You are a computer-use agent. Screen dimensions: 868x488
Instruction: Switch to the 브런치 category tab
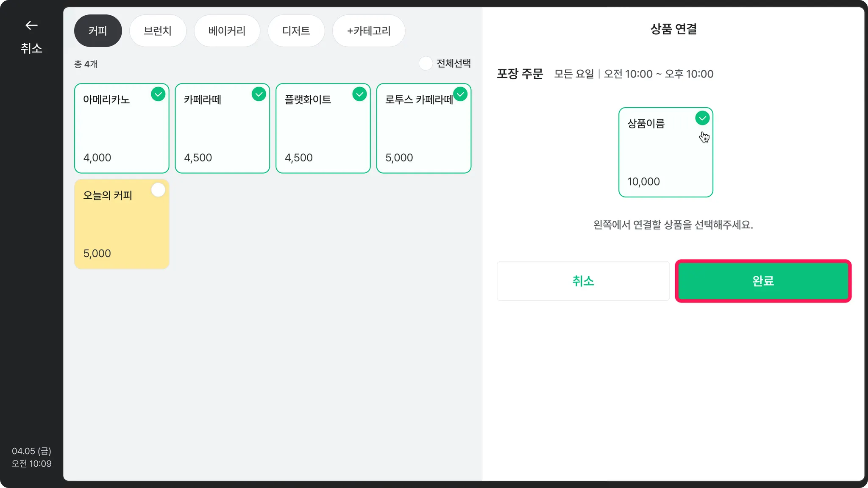coord(158,31)
